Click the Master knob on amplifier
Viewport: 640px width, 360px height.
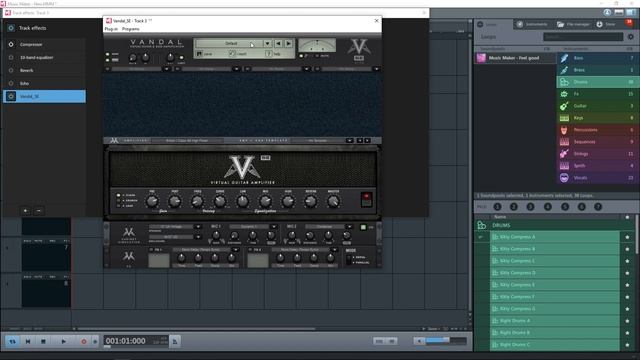(x=333, y=201)
